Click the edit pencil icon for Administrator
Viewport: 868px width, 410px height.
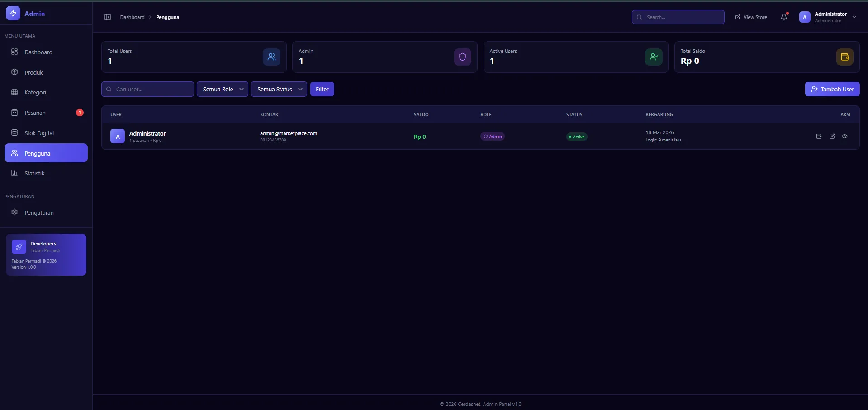(x=832, y=137)
